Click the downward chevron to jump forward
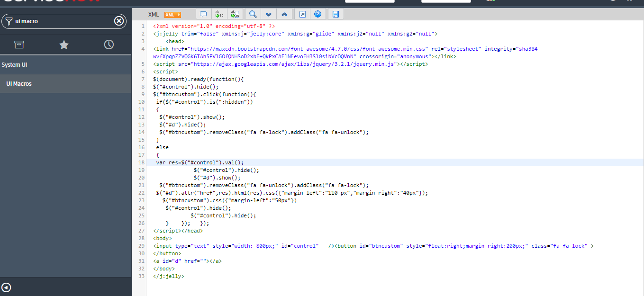Image resolution: width=644 pixels, height=296 pixels. 269,14
